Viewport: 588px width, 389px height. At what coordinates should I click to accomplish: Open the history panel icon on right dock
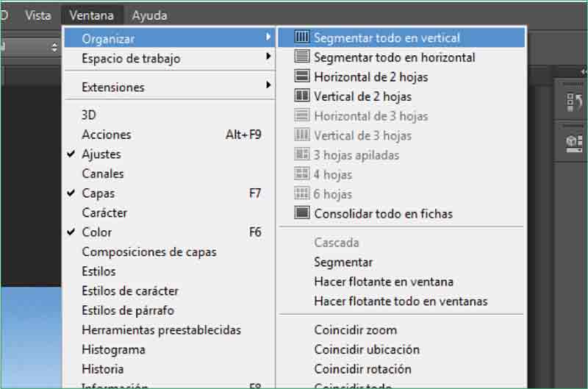(x=575, y=104)
